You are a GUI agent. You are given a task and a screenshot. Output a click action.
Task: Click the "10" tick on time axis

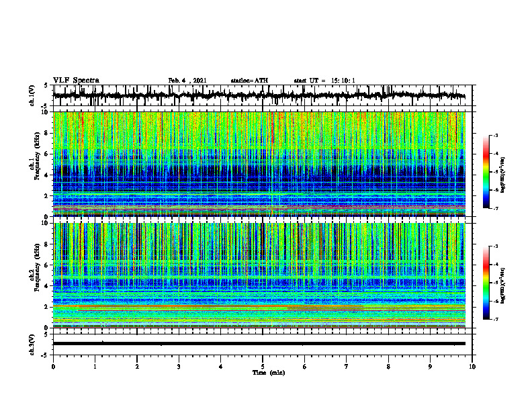(x=472, y=367)
